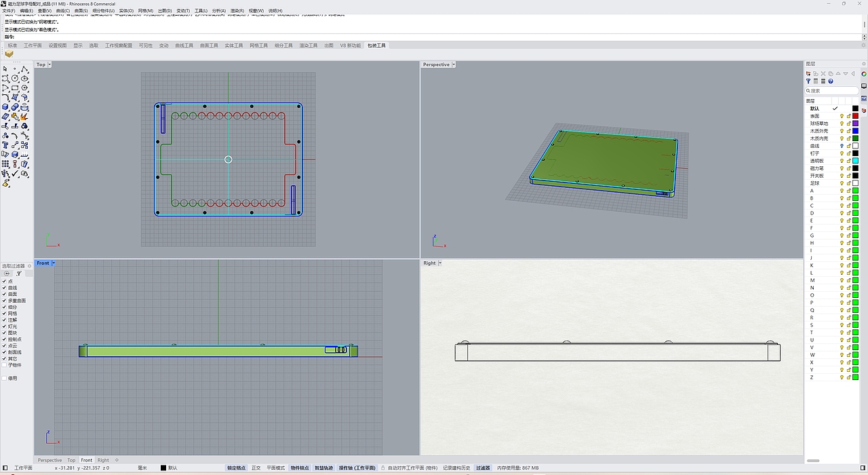This screenshot has width=868, height=475.
Task: Select the Rectangle tool
Action: tap(14, 88)
